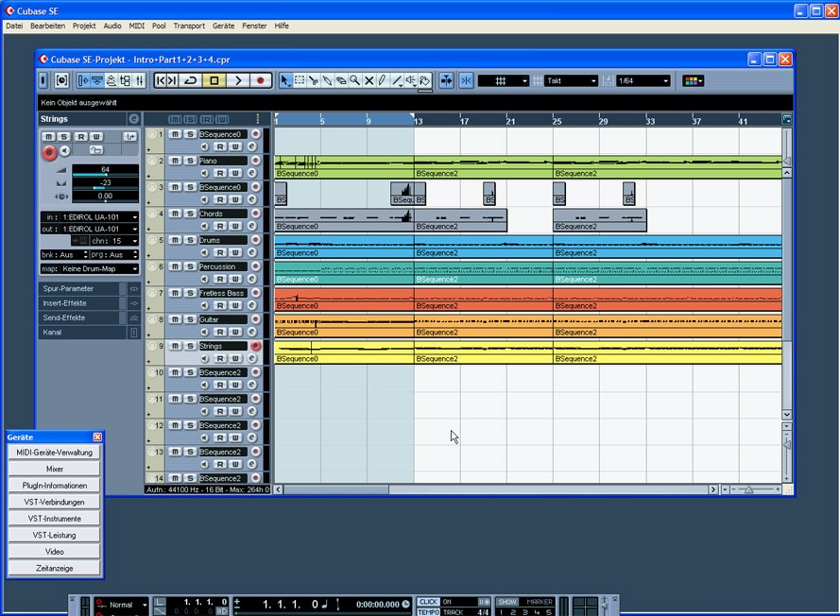Select the Object Selection arrow tool
Image resolution: width=840 pixels, height=616 pixels.
click(285, 81)
